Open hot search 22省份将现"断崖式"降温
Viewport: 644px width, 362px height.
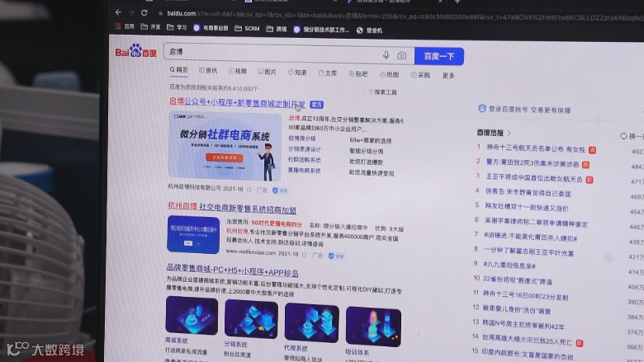point(518,280)
